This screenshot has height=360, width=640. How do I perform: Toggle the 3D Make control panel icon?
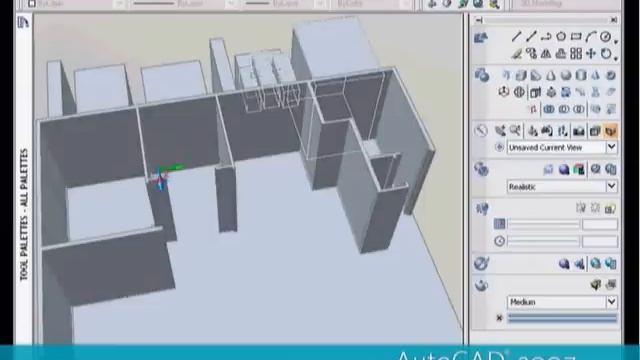click(x=482, y=76)
